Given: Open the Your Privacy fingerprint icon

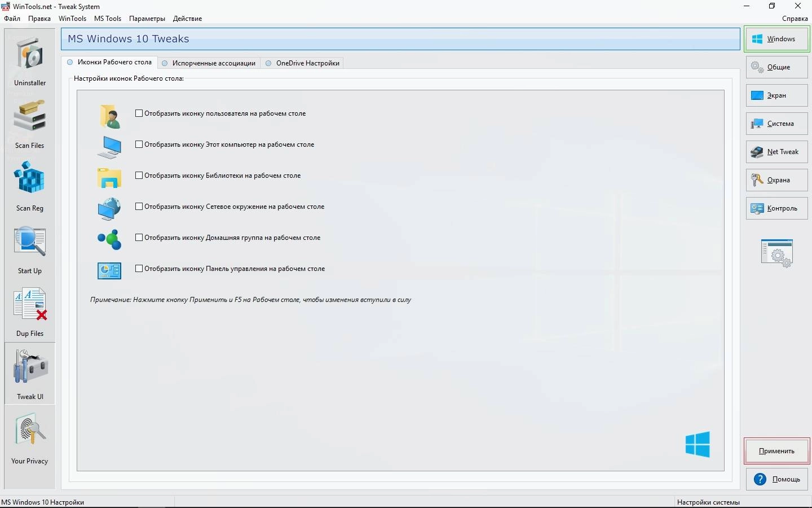Looking at the screenshot, I should click(30, 429).
